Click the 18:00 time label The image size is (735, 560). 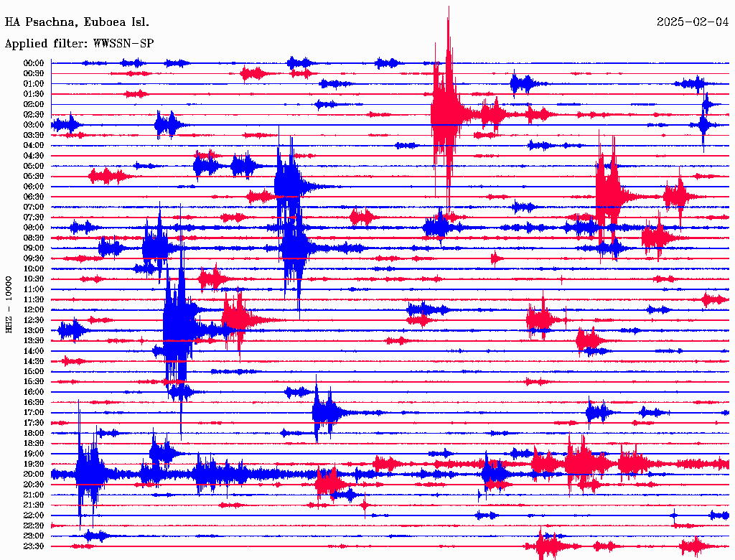34,433
